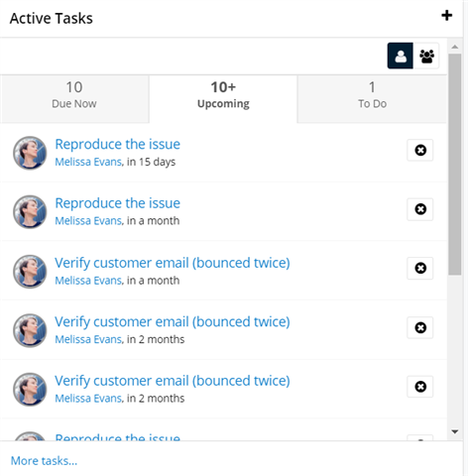Open "Verify customer email" task in fifth row
The width and height of the screenshot is (468, 476).
[x=173, y=381]
